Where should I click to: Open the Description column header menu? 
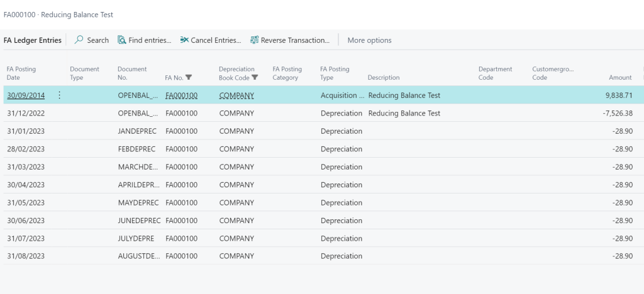[383, 78]
